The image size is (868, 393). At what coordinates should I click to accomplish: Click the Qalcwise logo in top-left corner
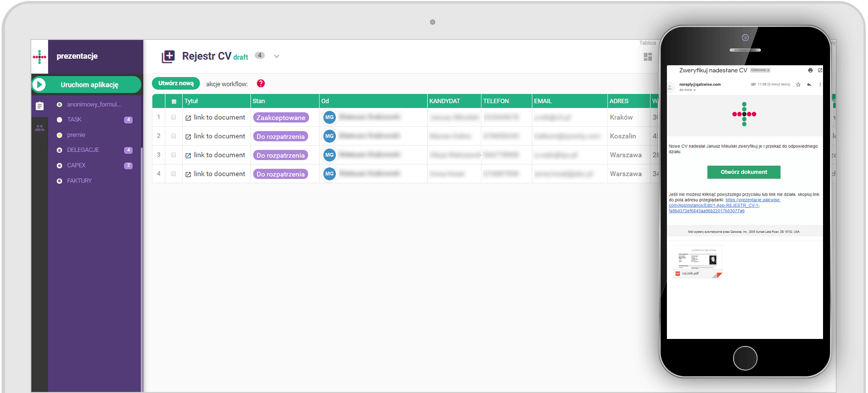point(39,57)
